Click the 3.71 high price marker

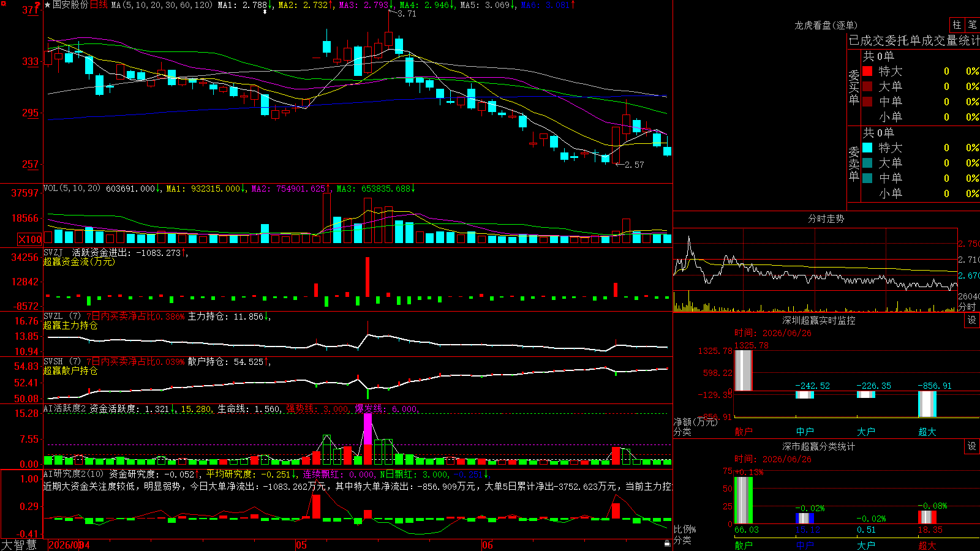pos(407,13)
